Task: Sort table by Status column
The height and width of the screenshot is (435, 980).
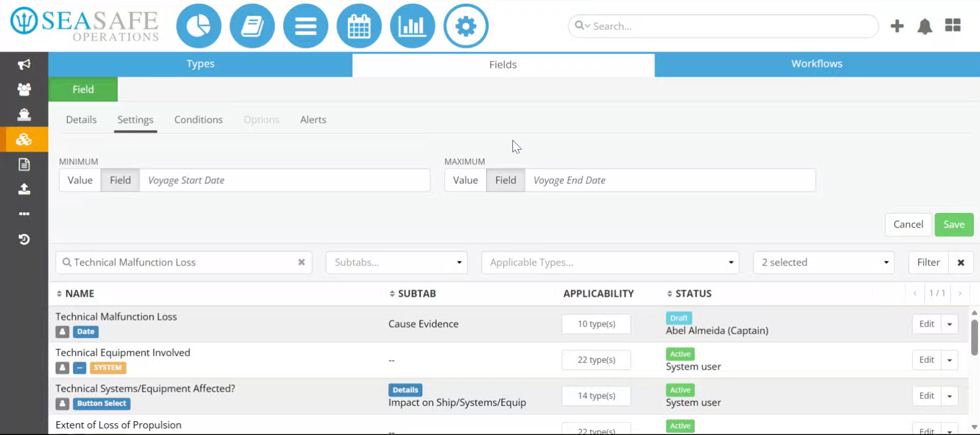Action: coord(689,294)
